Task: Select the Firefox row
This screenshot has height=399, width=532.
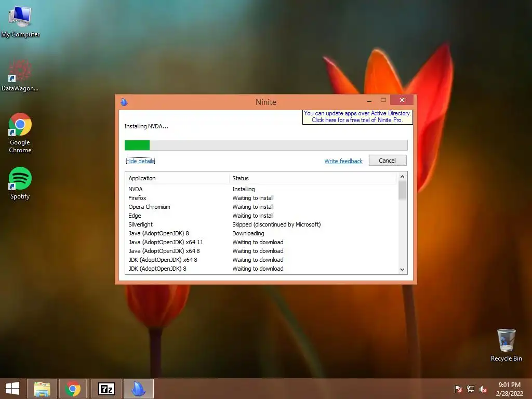Action: click(261, 198)
